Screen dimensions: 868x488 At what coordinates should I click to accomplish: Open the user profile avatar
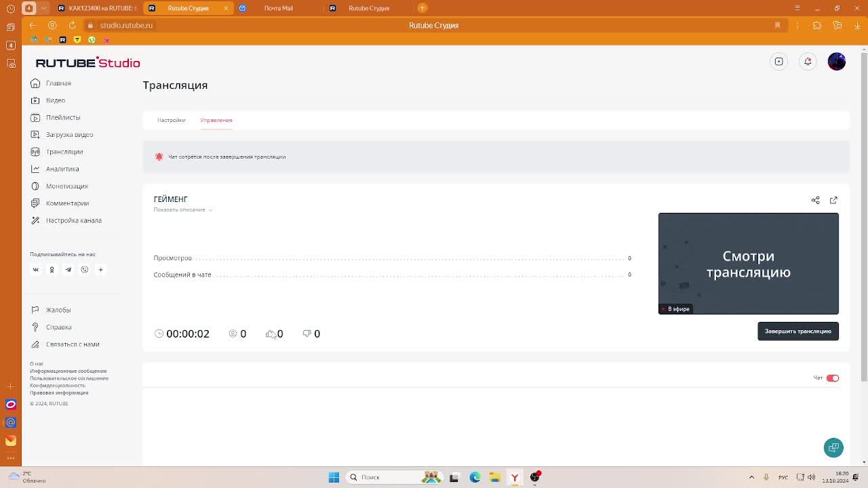[837, 62]
